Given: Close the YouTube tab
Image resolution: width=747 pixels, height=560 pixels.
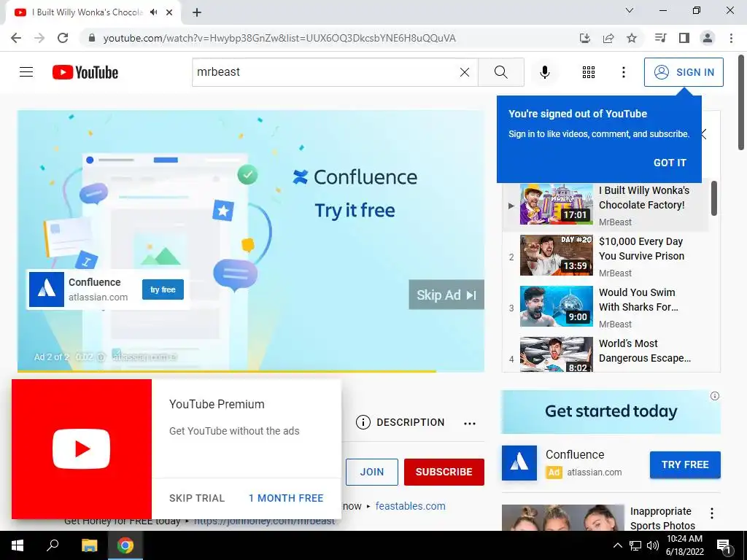Looking at the screenshot, I should click(169, 12).
